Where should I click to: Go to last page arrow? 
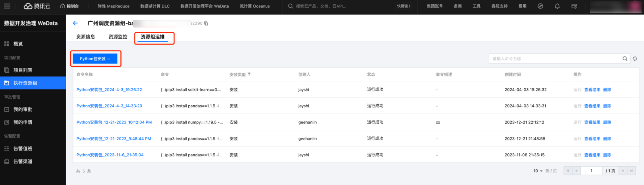click(631, 171)
